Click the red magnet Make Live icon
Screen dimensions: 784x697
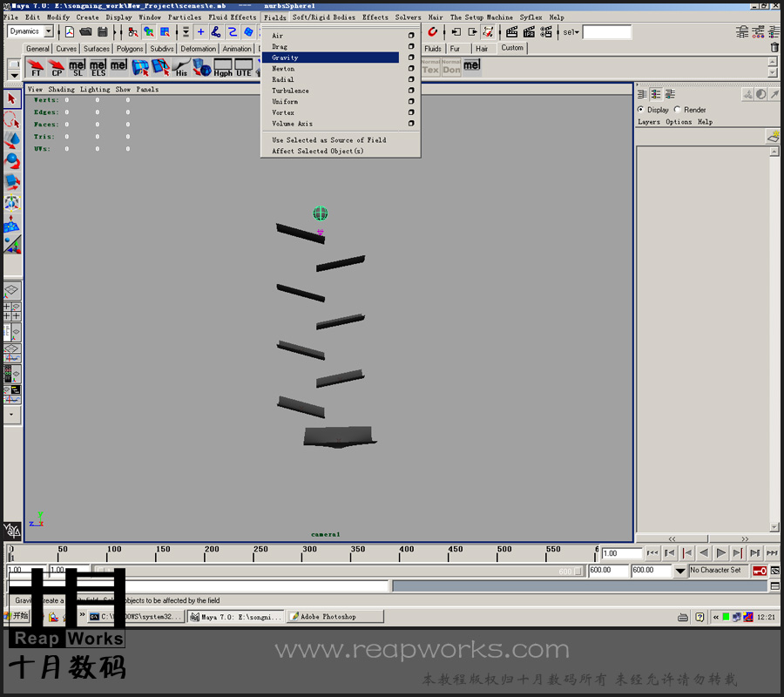(432, 32)
